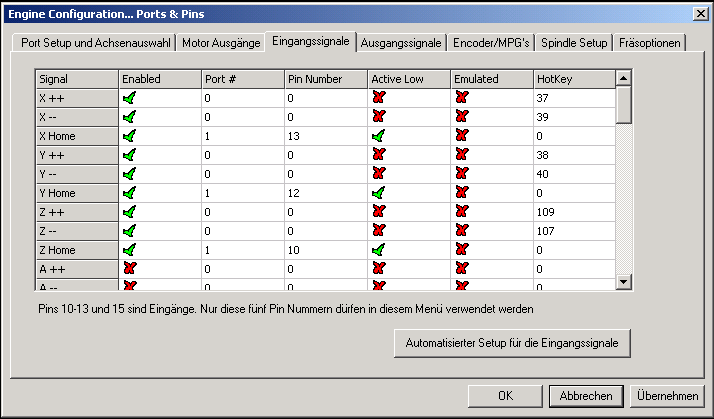Select the Z Home signal row label

pyautogui.click(x=77, y=250)
